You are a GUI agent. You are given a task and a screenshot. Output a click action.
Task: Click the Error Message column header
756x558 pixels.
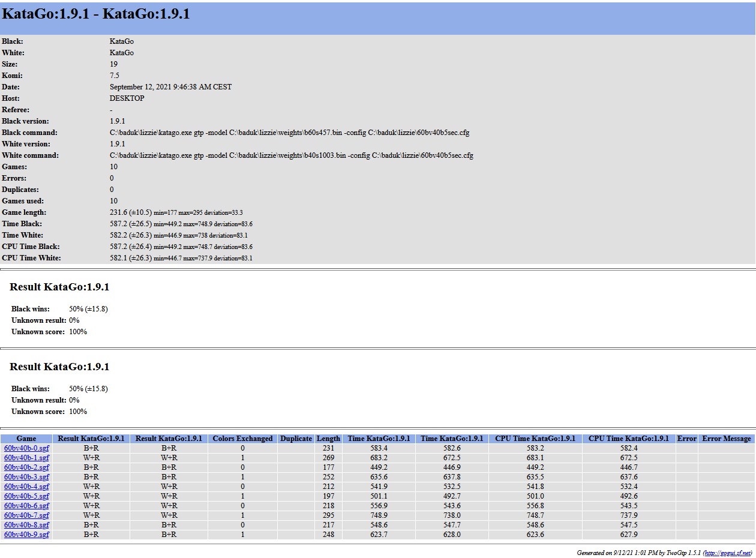coord(726,439)
